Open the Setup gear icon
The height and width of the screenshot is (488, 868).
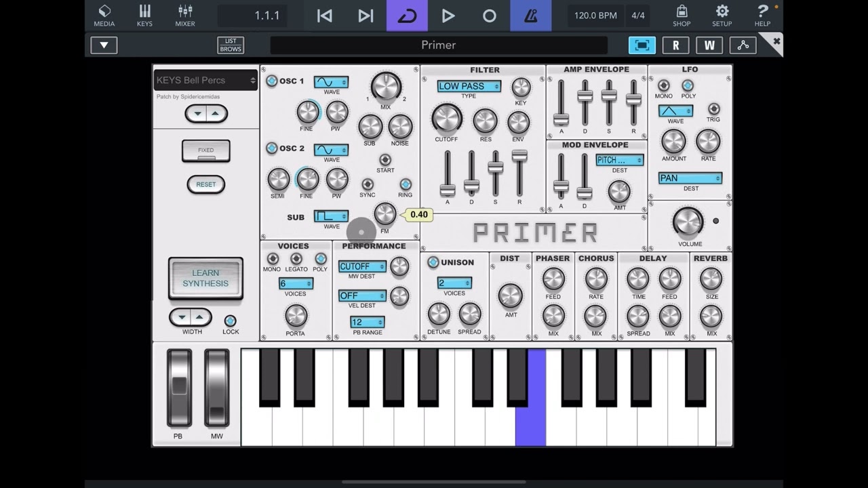(x=722, y=16)
